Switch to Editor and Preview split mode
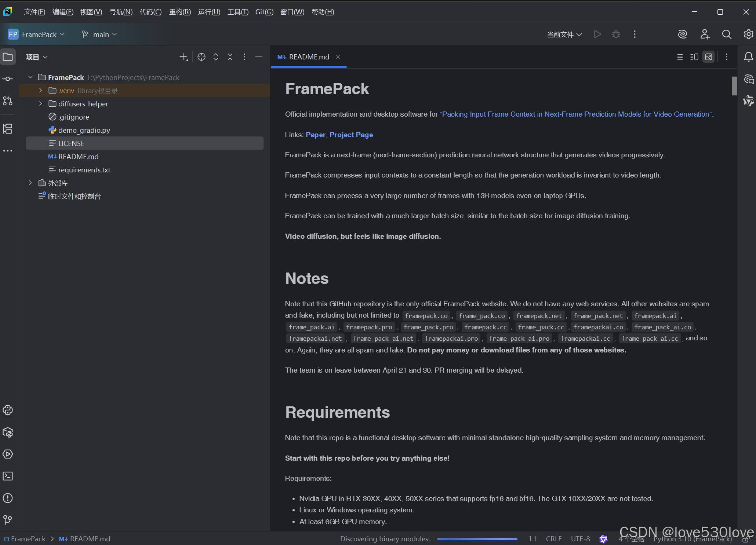 point(694,57)
